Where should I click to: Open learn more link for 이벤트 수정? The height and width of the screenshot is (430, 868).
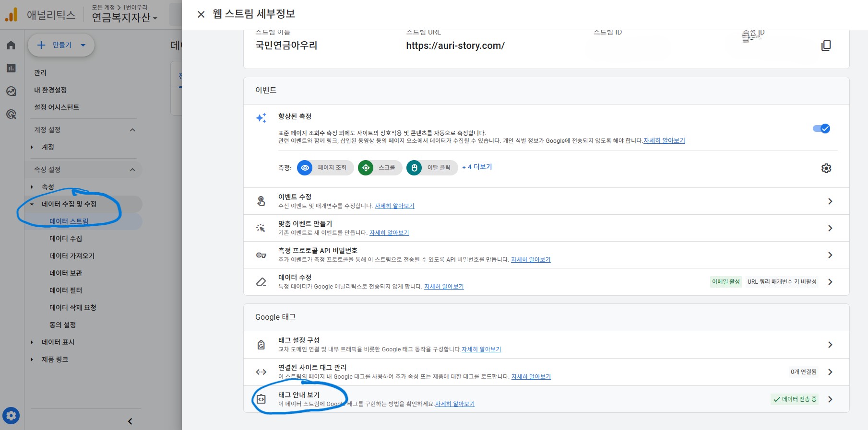pyautogui.click(x=394, y=206)
